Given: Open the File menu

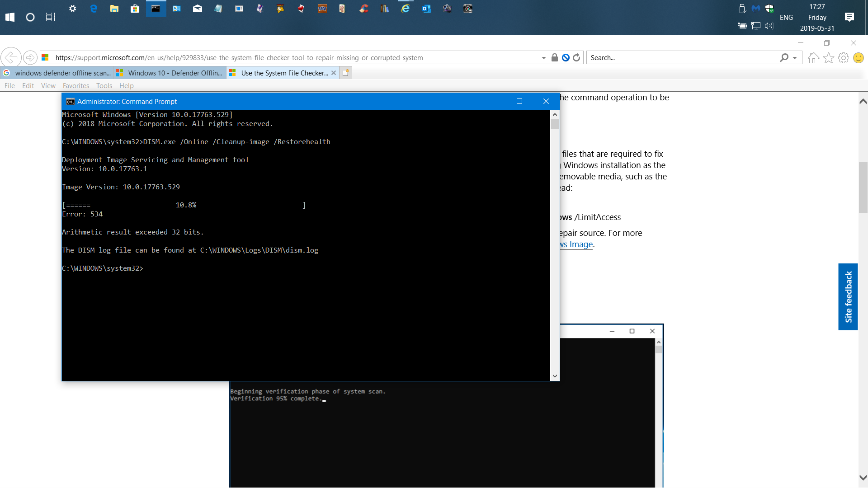Looking at the screenshot, I should click(9, 86).
